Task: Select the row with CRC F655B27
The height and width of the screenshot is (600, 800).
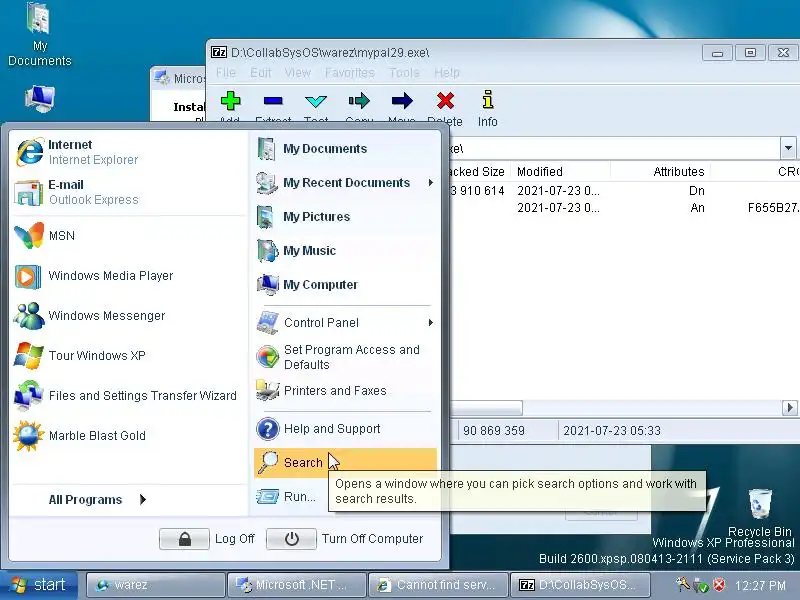Action: 624,208
